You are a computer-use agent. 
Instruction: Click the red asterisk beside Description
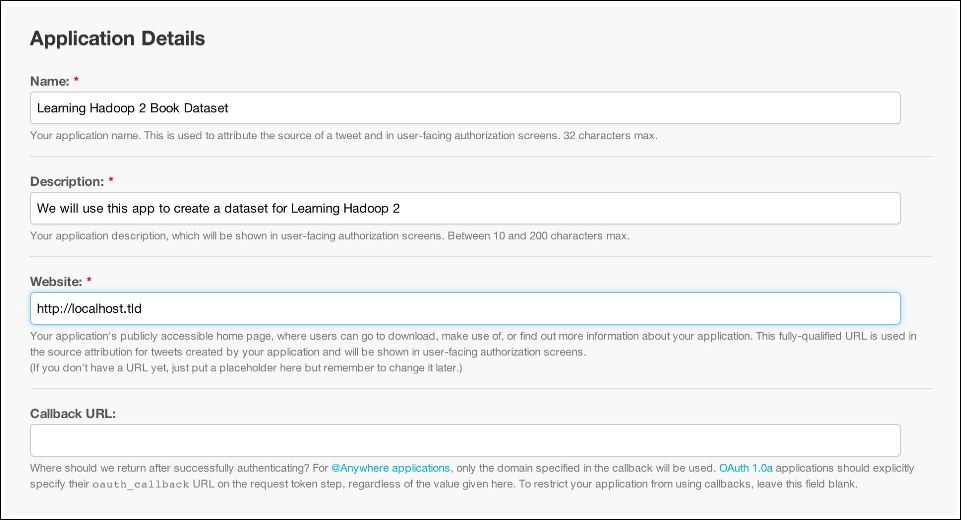click(x=111, y=180)
